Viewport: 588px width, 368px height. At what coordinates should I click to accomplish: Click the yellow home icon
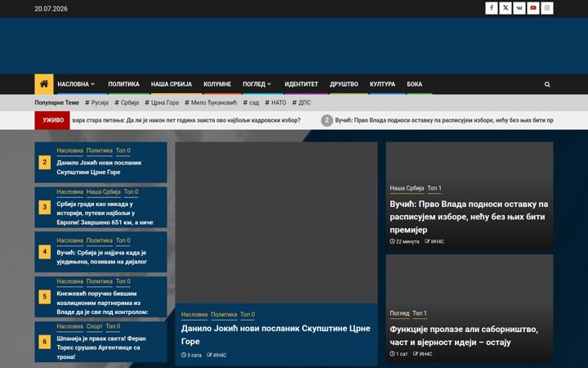click(x=44, y=84)
